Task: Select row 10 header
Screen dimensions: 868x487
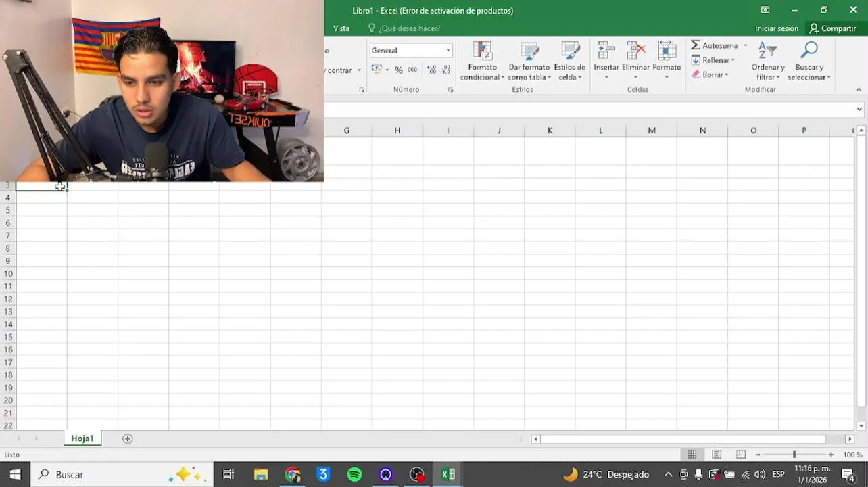Action: coord(8,274)
